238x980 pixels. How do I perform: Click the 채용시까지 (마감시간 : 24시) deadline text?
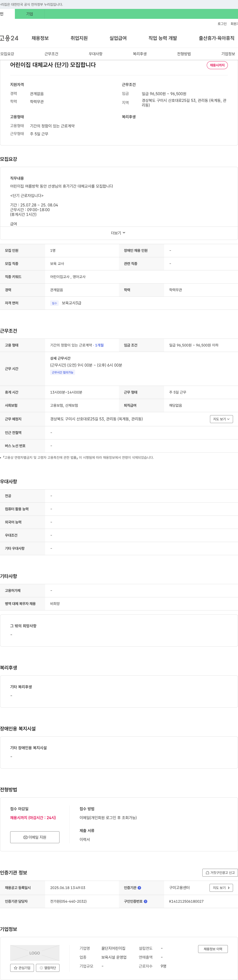[x=33, y=818]
